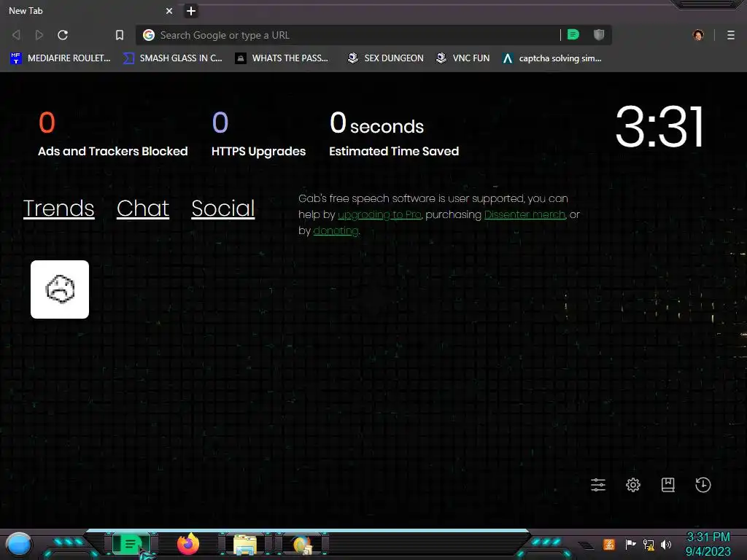Image resolution: width=747 pixels, height=560 pixels.
Task: Open MEDIAFIRE ROULET... bookmark
Action: (x=60, y=58)
